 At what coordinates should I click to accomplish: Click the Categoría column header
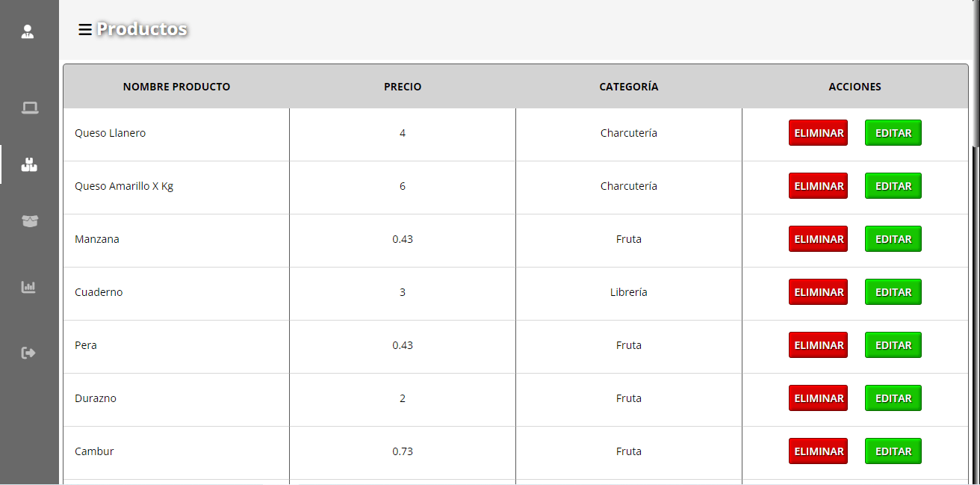pos(629,87)
